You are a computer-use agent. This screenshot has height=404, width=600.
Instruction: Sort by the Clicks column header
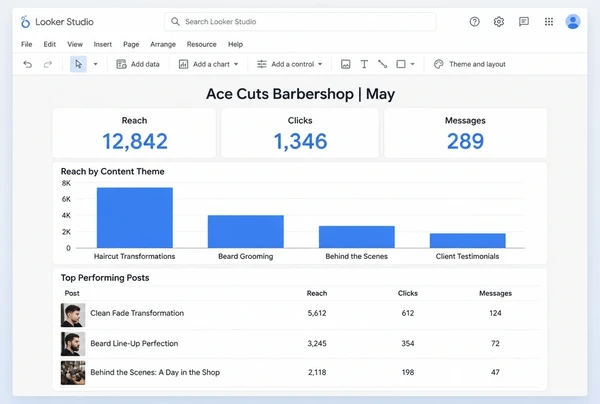click(x=408, y=293)
